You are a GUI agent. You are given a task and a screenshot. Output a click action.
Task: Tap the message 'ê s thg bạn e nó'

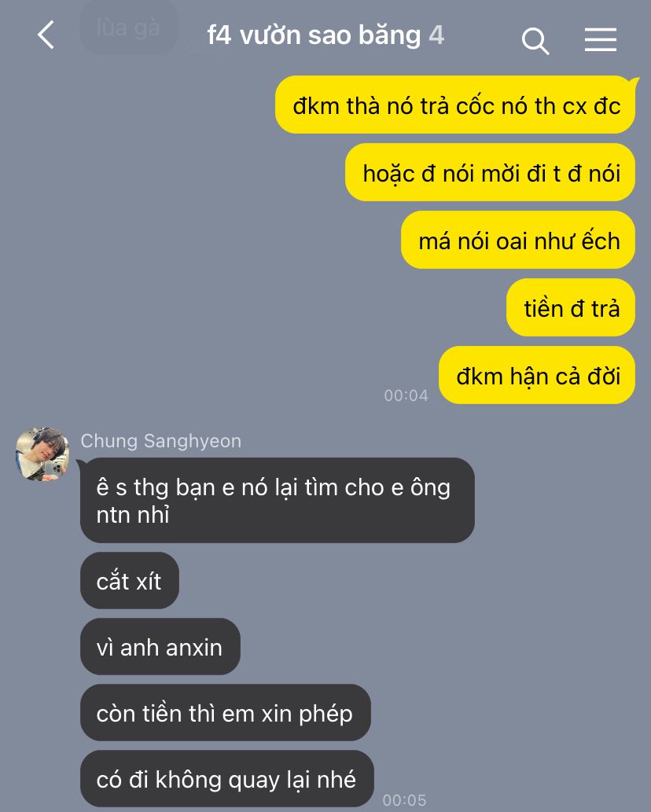(278, 500)
